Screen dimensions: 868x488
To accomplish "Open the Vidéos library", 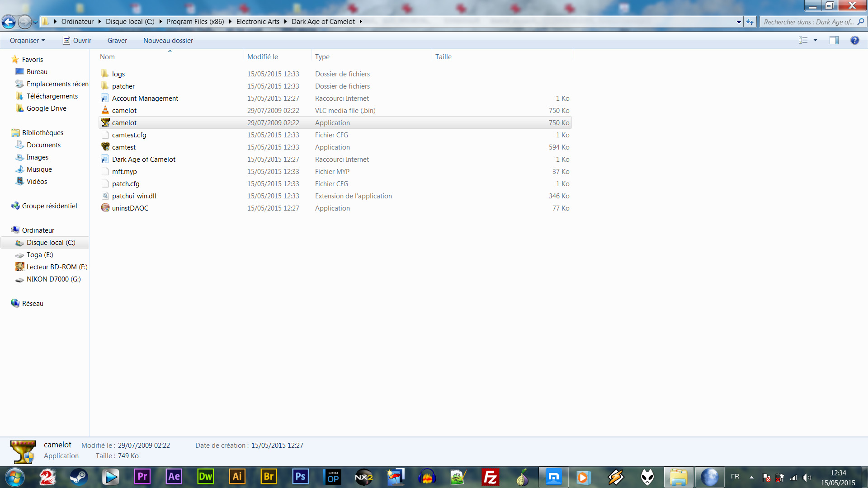I will click(37, 182).
